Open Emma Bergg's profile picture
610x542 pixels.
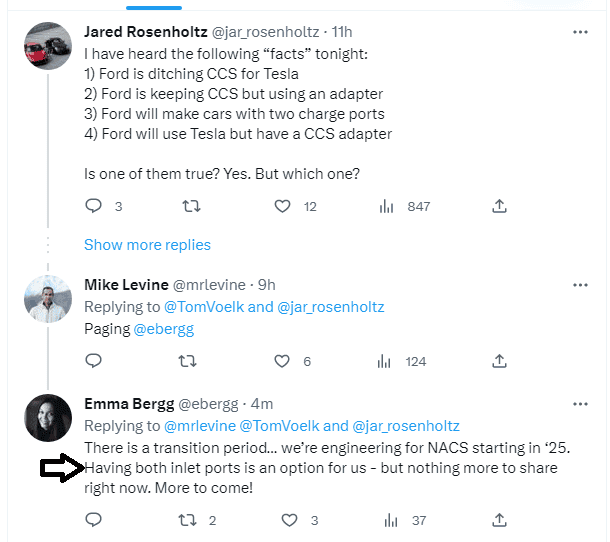click(x=47, y=419)
